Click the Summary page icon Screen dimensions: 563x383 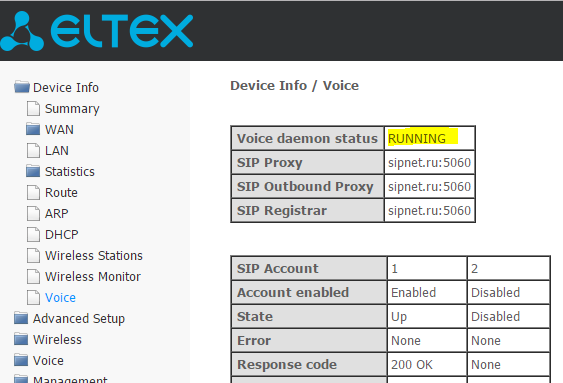point(33,108)
